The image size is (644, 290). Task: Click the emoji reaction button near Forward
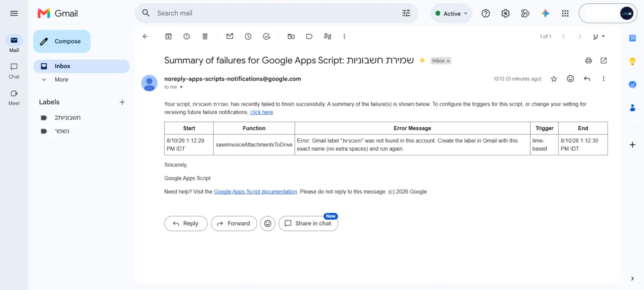pyautogui.click(x=268, y=223)
